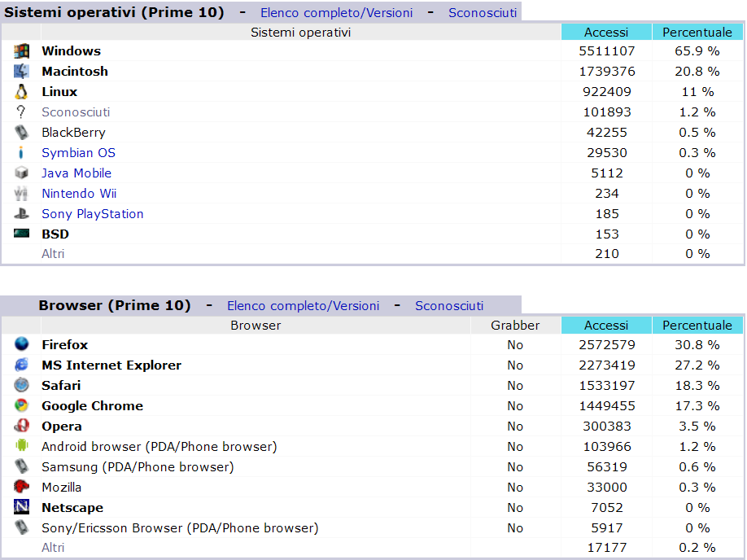The width and height of the screenshot is (747, 560).
Task: Click the Sony/Ericsson Browser phone icon
Action: [x=21, y=527]
